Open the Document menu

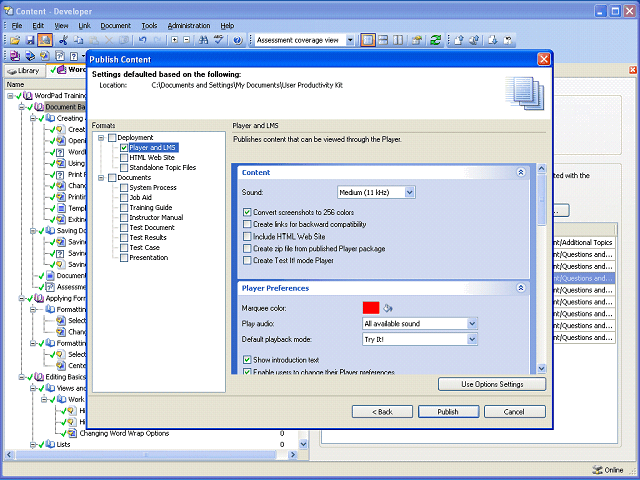coord(116,26)
